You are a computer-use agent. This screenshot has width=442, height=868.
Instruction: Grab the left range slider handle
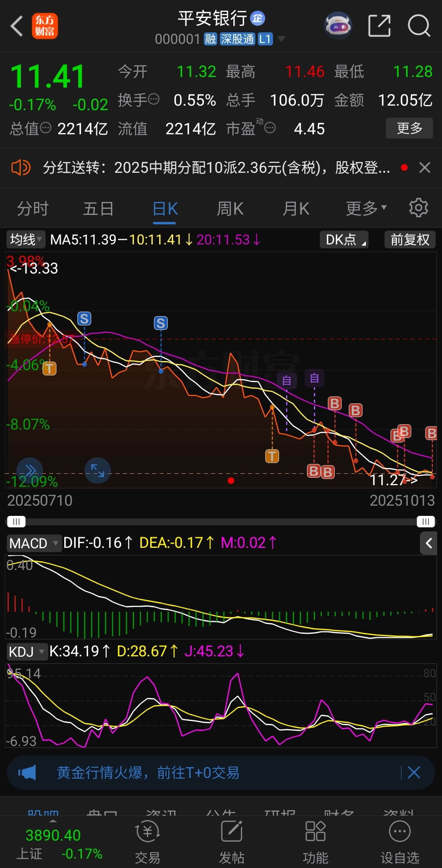(x=16, y=522)
